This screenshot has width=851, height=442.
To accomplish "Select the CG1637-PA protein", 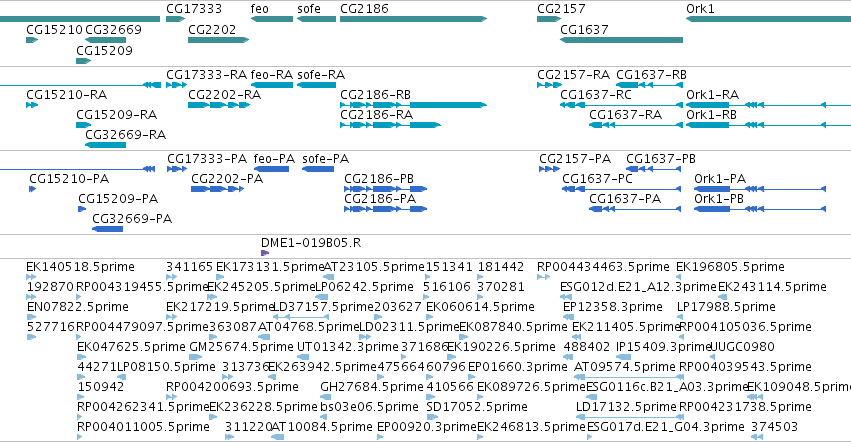I will [635, 209].
